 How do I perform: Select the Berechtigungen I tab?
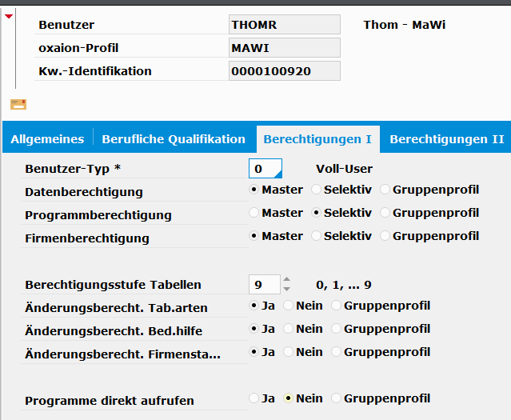click(317, 139)
